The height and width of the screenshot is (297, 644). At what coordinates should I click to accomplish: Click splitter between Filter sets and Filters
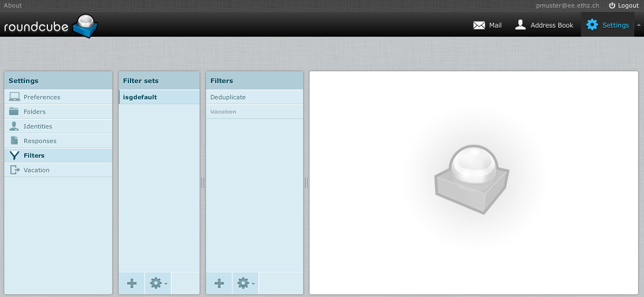(203, 183)
